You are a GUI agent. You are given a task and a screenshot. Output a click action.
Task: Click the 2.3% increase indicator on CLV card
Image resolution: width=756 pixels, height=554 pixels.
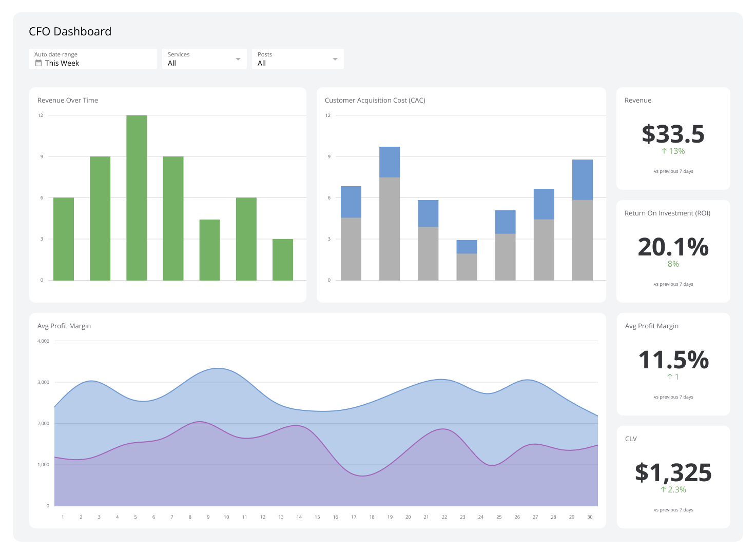(x=673, y=489)
